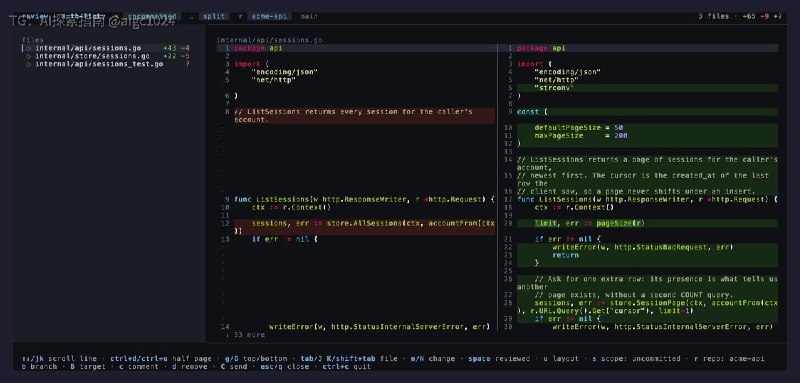Click line number 28 in right pane gutter

click(508, 303)
